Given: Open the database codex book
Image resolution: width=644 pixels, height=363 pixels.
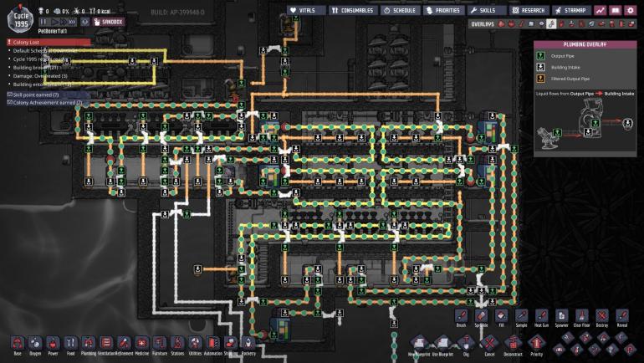Looking at the screenshot, I should (x=616, y=10).
